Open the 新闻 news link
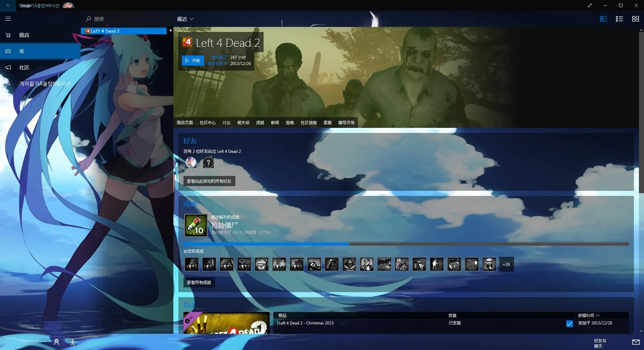The image size is (644, 350). click(x=275, y=123)
